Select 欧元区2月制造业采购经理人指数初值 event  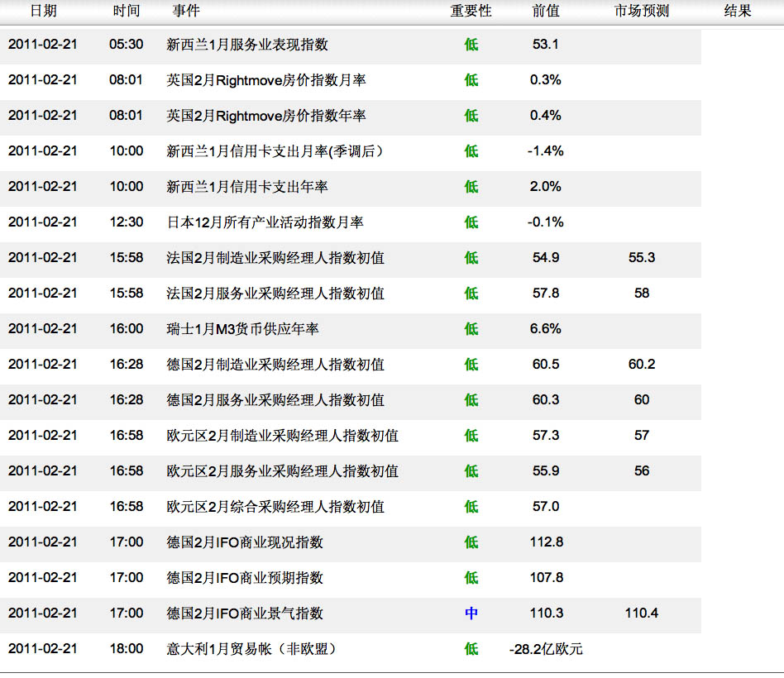click(x=283, y=435)
